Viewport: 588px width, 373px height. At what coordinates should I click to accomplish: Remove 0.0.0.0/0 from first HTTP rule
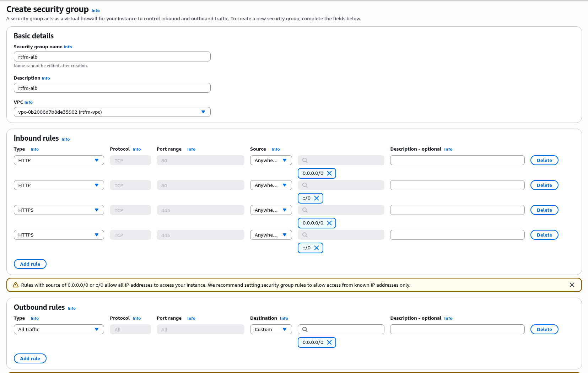(x=329, y=173)
